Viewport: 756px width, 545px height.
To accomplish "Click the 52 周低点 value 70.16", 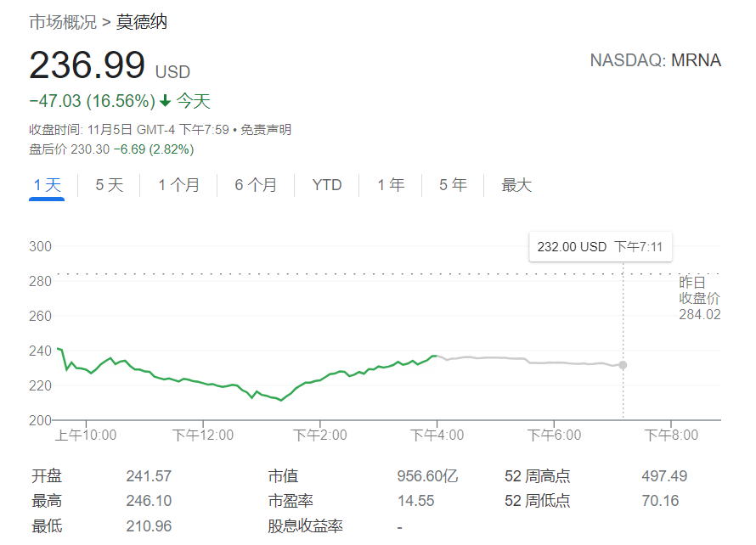I will (660, 501).
